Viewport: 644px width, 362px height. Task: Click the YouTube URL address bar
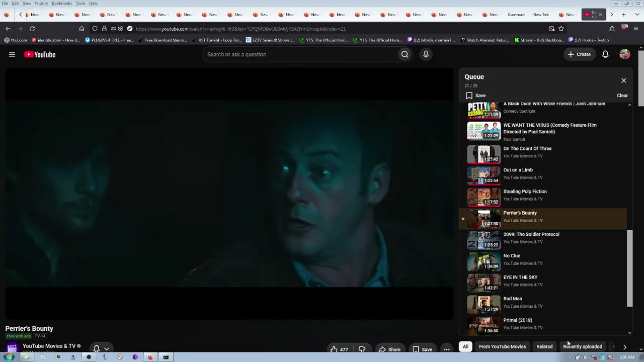pyautogui.click(x=240, y=29)
